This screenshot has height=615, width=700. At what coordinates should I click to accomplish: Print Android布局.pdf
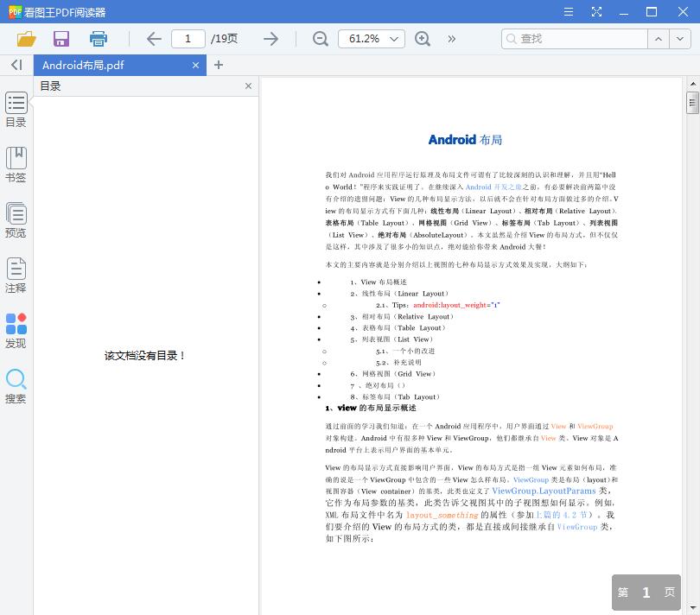[98, 39]
